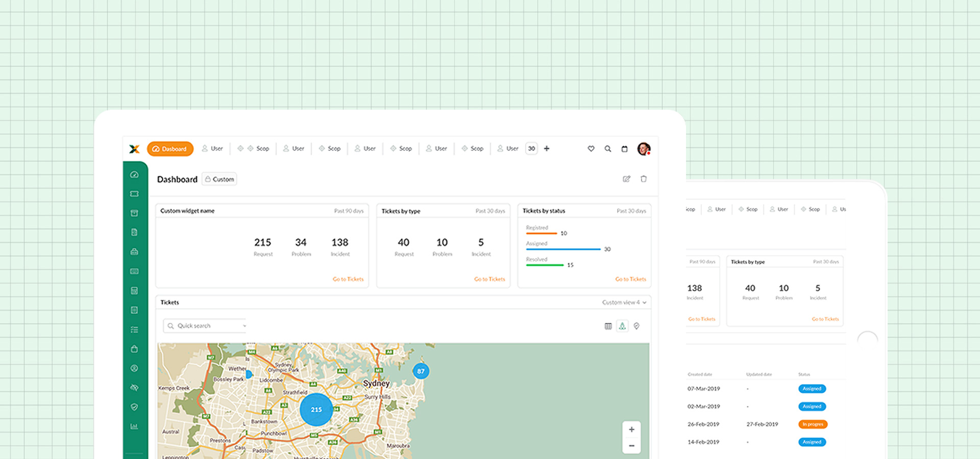The image size is (980, 459).
Task: Open the checklist sidebar icon
Action: [134, 329]
